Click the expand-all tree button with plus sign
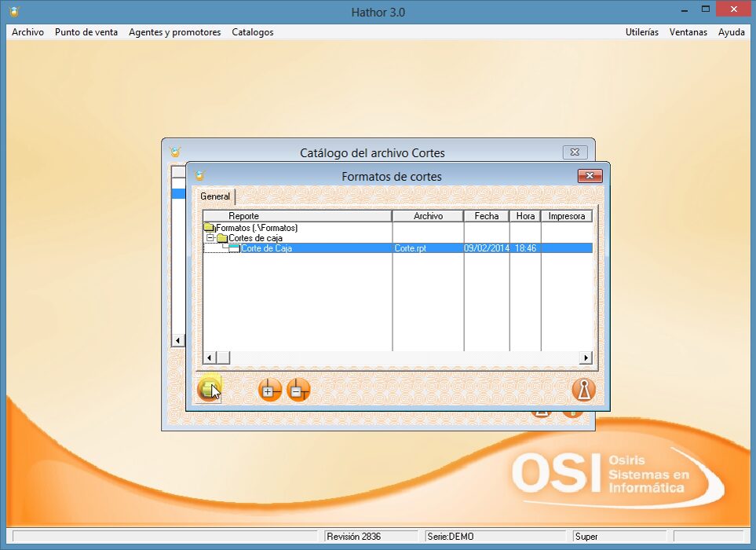756x550 pixels. click(x=270, y=390)
